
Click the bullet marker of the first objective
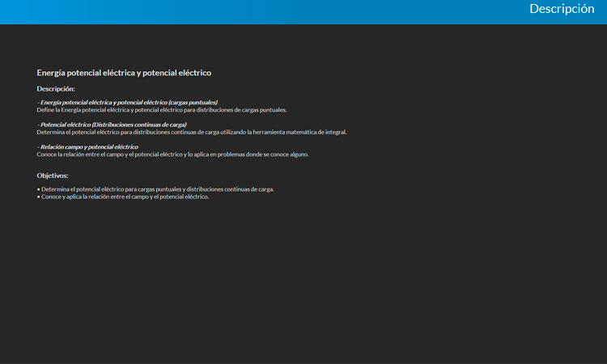click(38, 189)
